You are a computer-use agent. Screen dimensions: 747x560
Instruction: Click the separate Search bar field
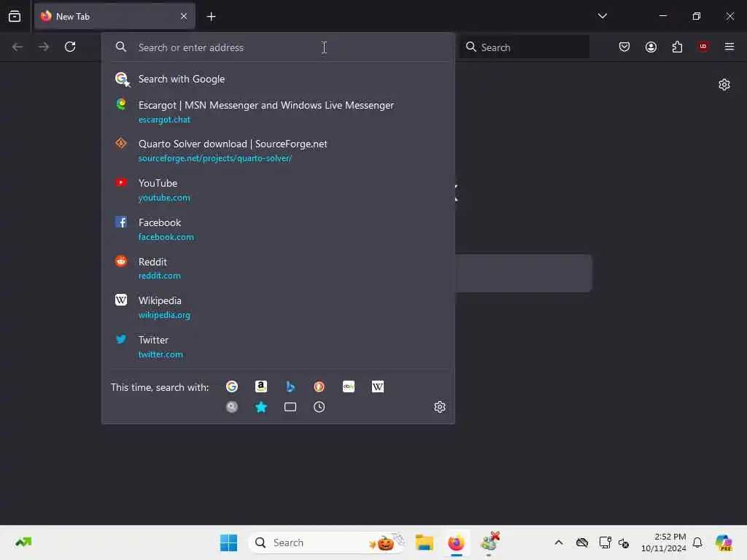pos(525,47)
